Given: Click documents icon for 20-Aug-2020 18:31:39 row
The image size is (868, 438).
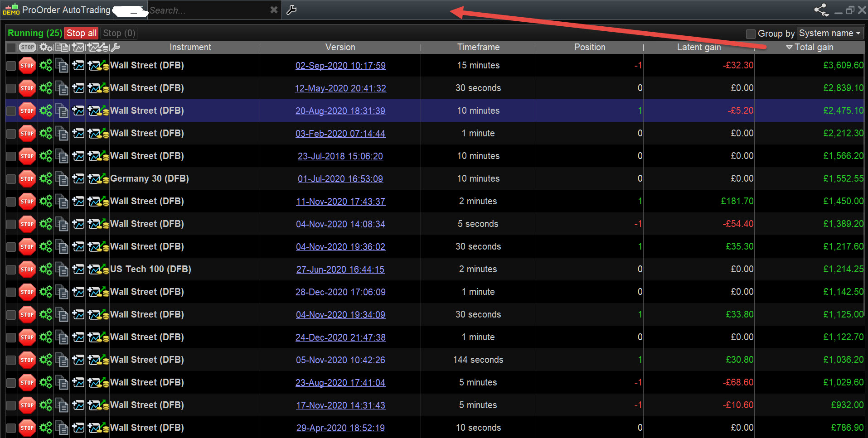Looking at the screenshot, I should tap(62, 111).
